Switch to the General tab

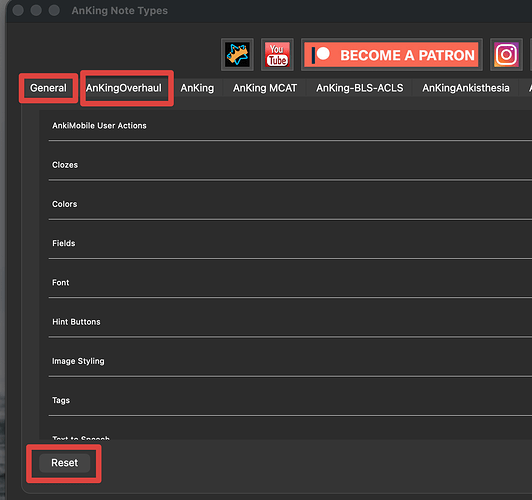48,88
